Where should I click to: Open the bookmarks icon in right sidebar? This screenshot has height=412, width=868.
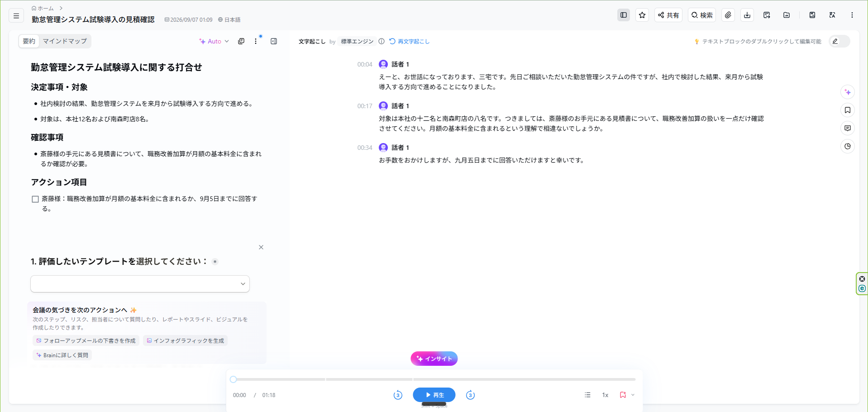tap(848, 110)
